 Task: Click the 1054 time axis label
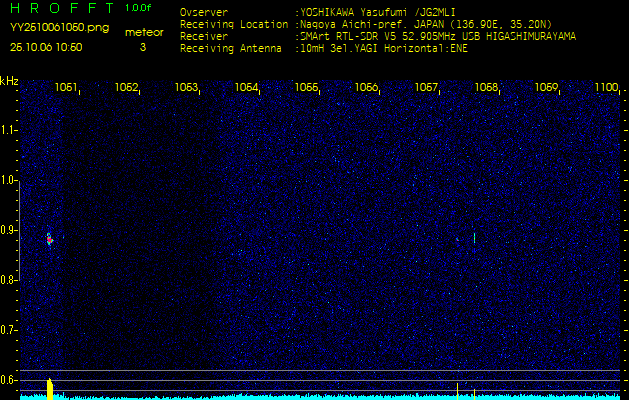click(246, 87)
